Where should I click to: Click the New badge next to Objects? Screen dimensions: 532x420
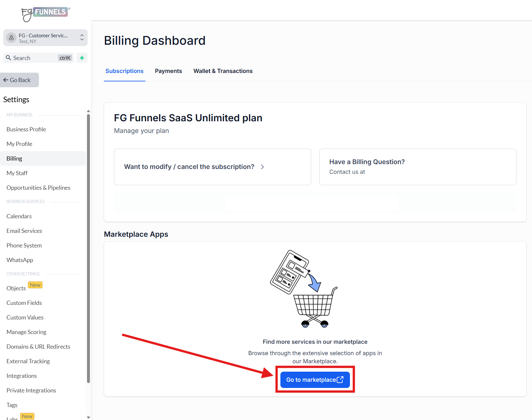[35, 285]
